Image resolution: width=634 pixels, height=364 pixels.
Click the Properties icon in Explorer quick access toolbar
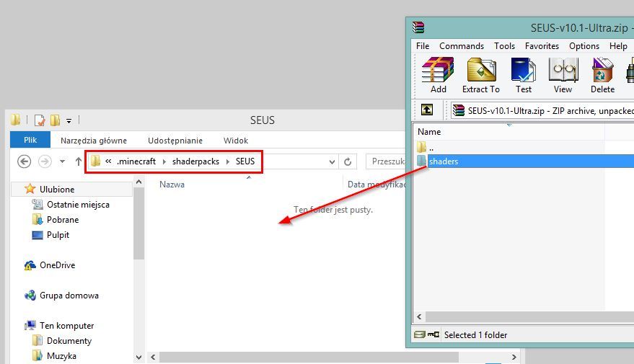(40, 120)
